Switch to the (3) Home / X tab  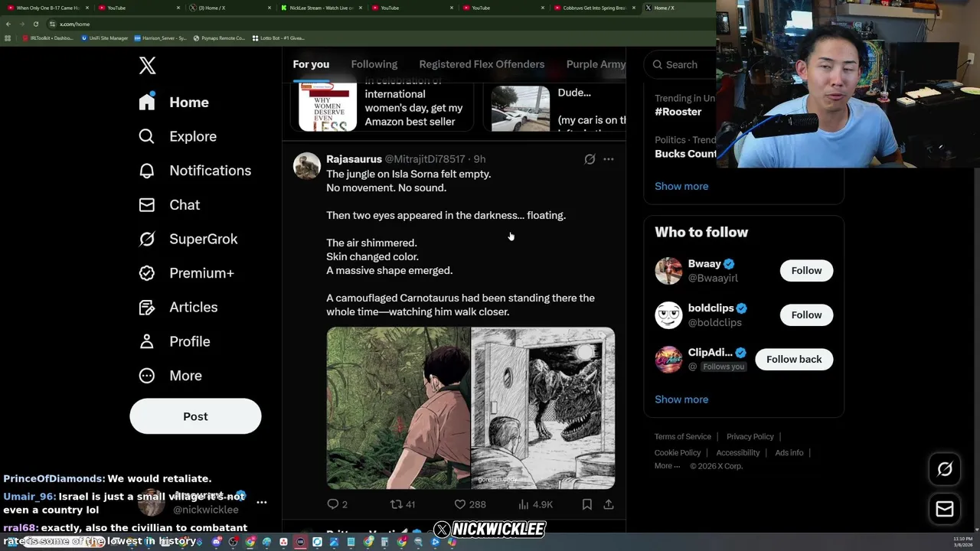click(228, 8)
